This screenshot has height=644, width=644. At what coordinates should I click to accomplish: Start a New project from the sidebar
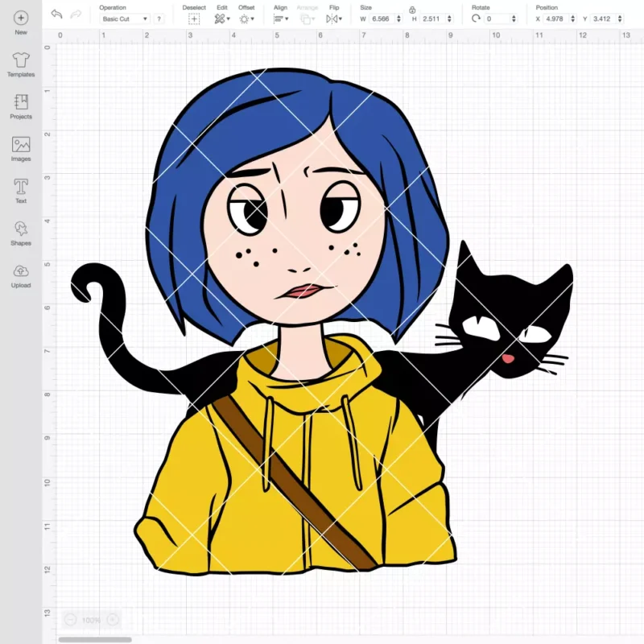click(21, 23)
